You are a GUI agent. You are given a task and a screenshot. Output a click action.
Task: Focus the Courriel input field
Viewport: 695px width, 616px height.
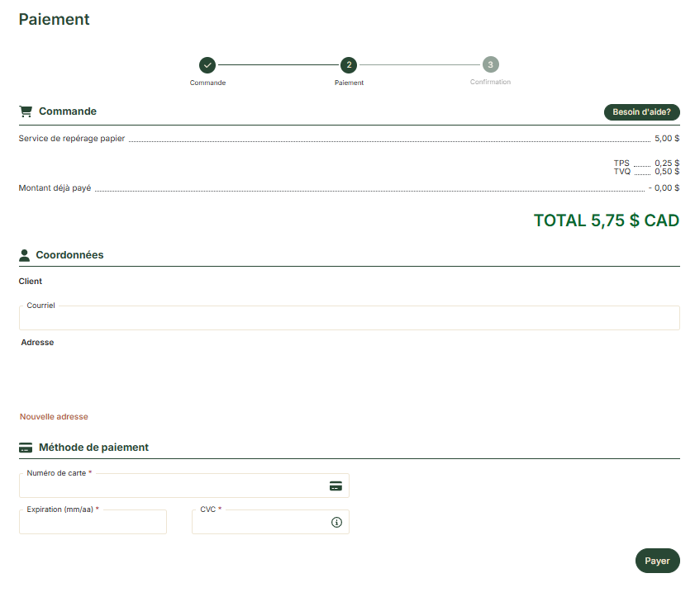349,319
